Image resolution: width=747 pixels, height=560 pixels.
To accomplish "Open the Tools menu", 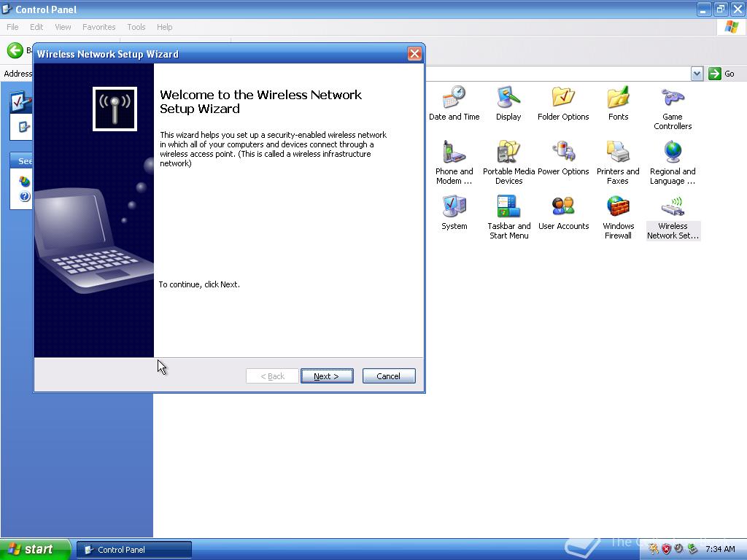I will point(136,27).
